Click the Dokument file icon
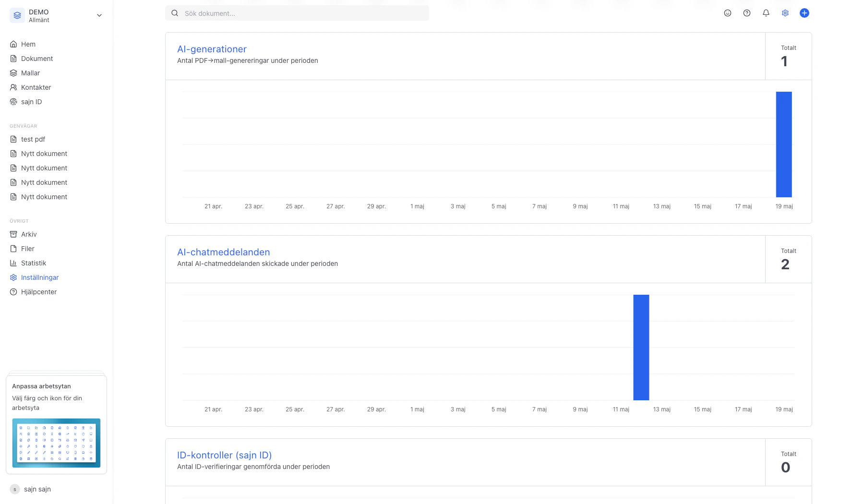 13,59
